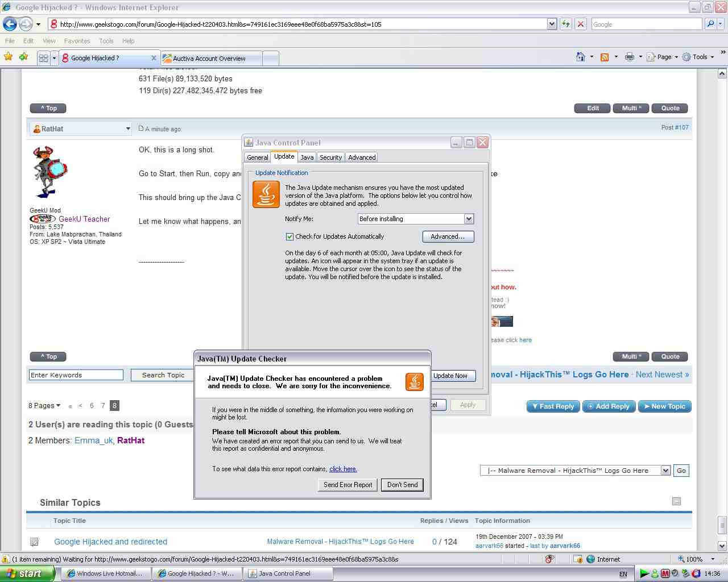Screen dimensions: 728x582
Task: Switch to Security tab in Java Control Panel
Action: pyautogui.click(x=330, y=157)
